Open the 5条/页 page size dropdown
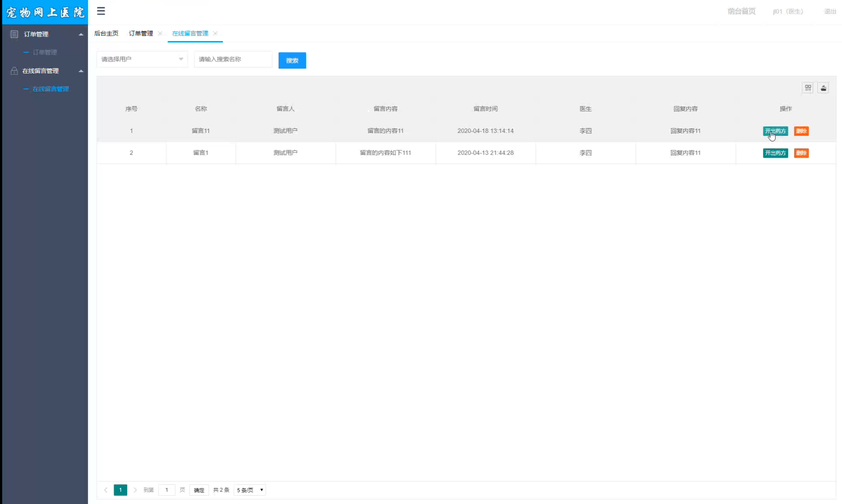 point(250,490)
